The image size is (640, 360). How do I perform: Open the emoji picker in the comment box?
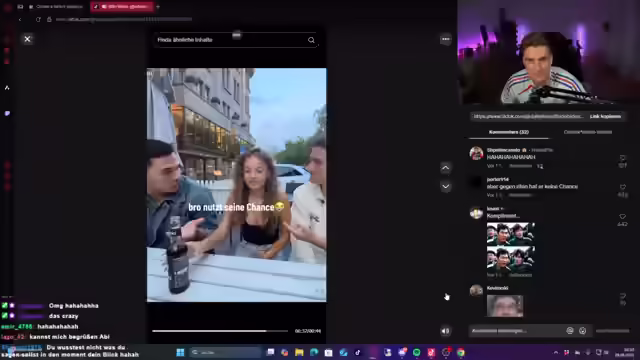(x=582, y=331)
